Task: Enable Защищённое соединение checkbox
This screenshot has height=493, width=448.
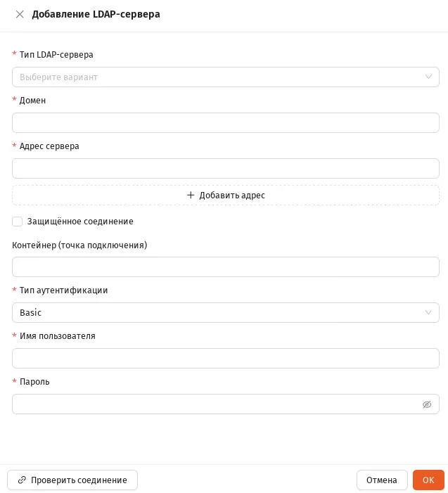Action: click(18, 222)
